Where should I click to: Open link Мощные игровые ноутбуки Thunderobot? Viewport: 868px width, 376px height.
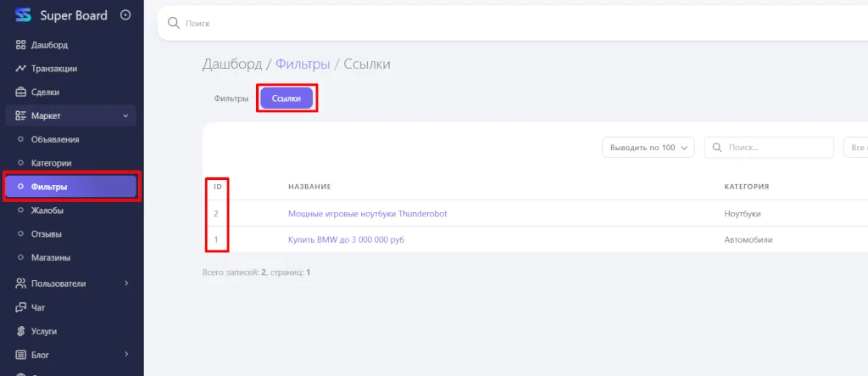367,214
